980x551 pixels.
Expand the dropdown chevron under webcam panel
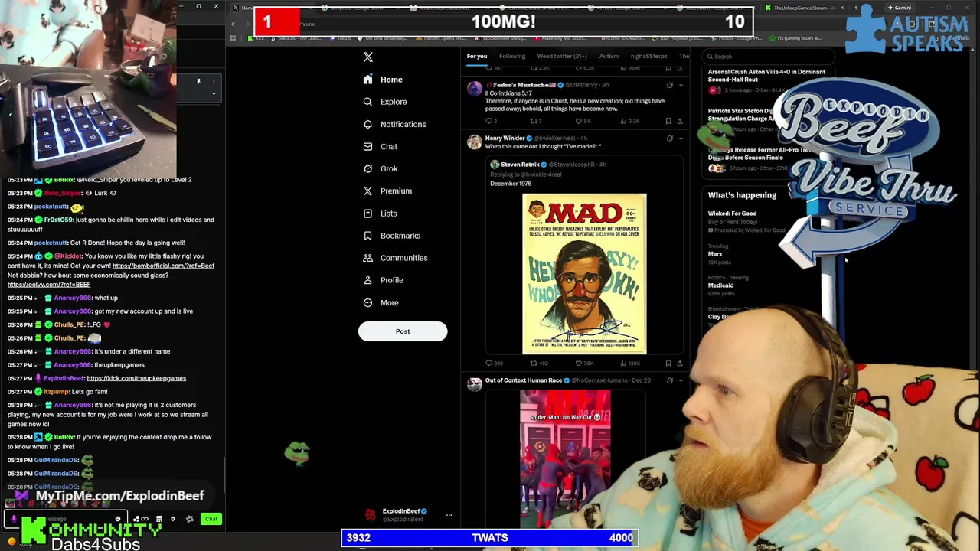[x=214, y=93]
